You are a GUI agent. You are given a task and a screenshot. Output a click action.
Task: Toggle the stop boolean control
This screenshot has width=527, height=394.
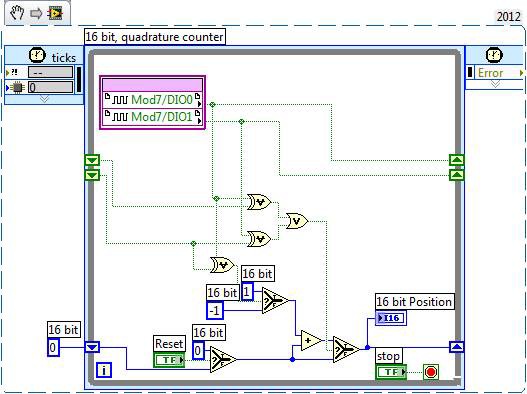391,372
